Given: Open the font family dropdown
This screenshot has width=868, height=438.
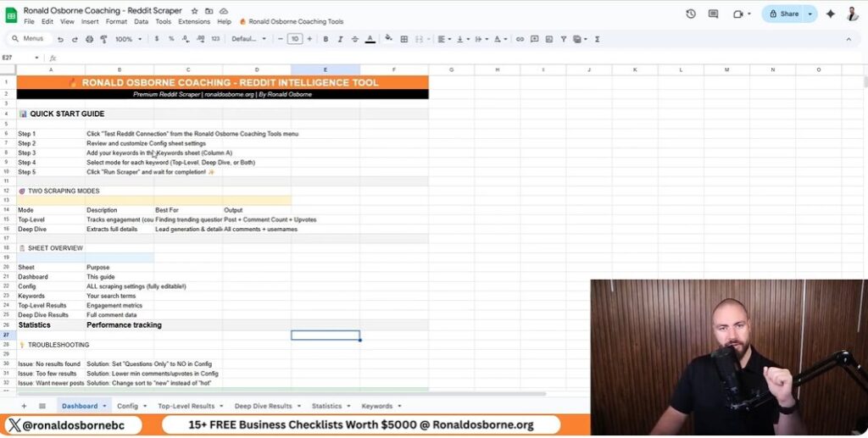Looking at the screenshot, I should tap(248, 39).
